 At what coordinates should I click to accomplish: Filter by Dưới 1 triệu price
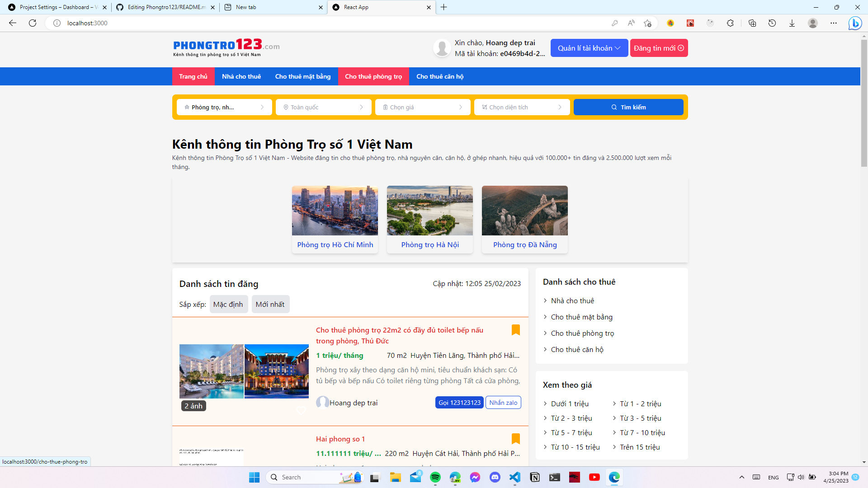[x=570, y=404]
